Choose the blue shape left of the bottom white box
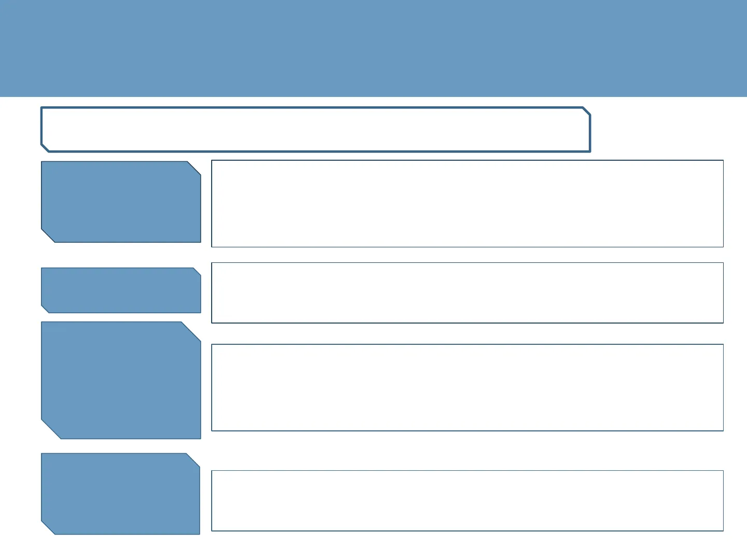 click(x=120, y=494)
